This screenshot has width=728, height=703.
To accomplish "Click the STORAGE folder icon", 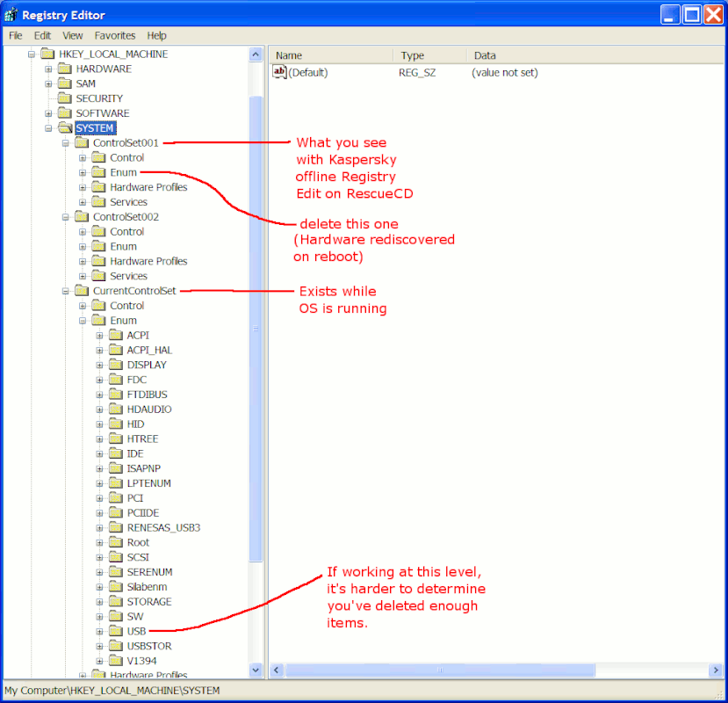I will click(x=116, y=602).
